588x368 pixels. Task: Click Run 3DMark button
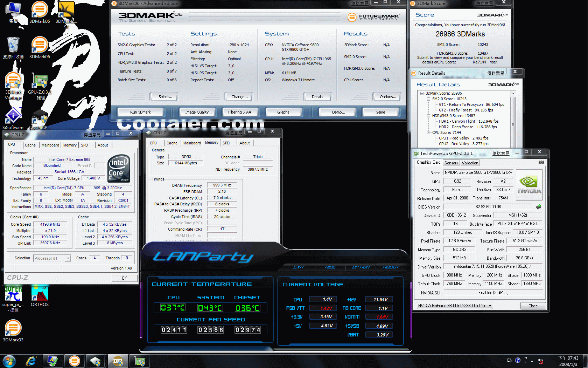[x=140, y=112]
